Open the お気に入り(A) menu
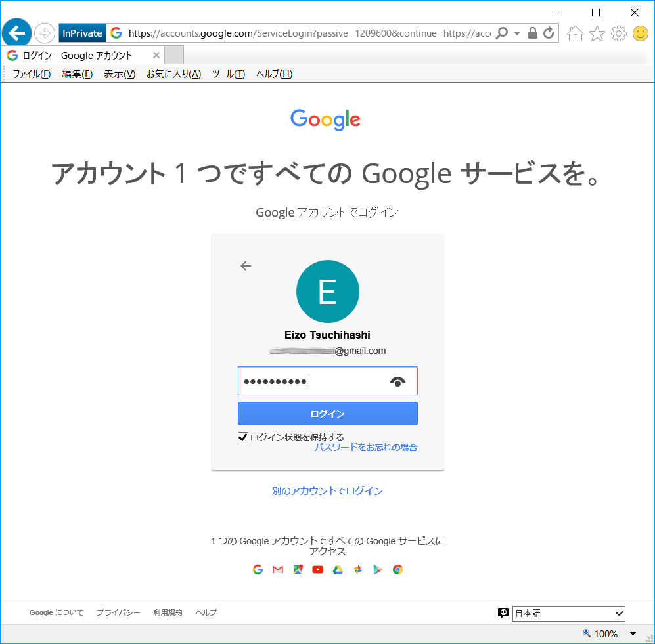655x644 pixels. [x=174, y=74]
